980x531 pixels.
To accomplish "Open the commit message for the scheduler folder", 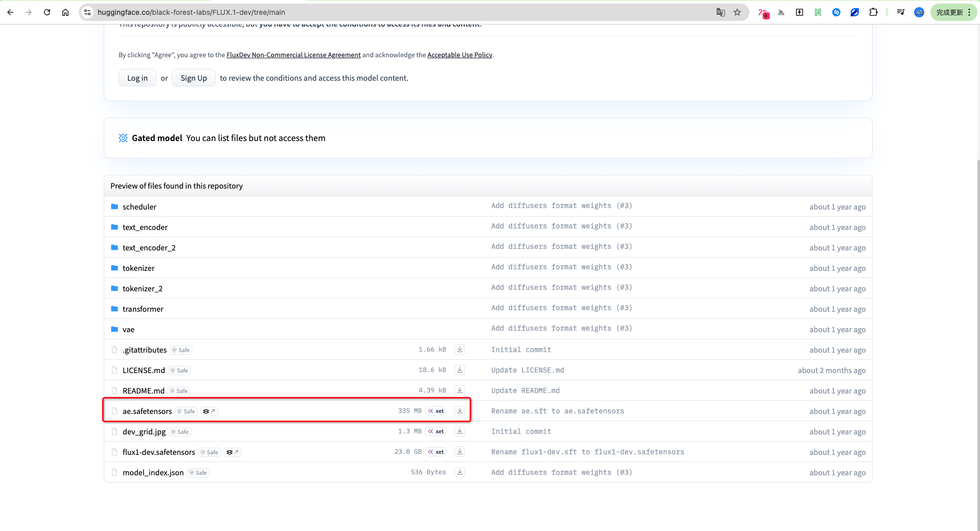I will (x=562, y=205).
